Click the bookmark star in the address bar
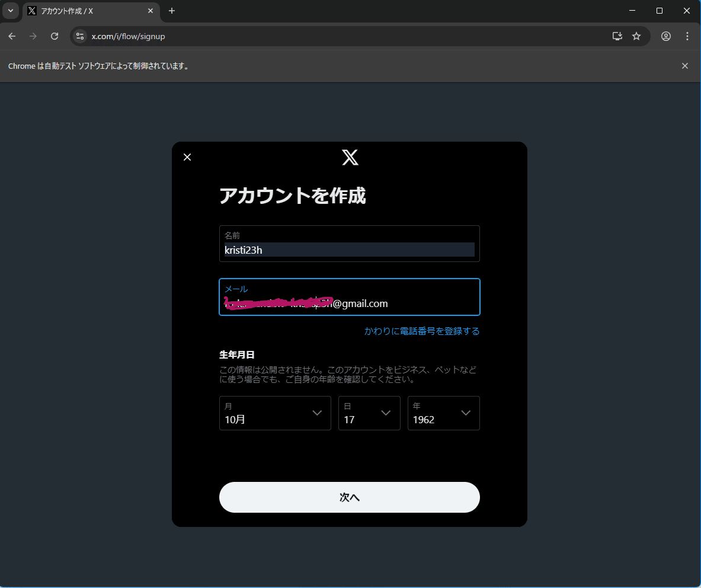The width and height of the screenshot is (701, 588). tap(636, 36)
